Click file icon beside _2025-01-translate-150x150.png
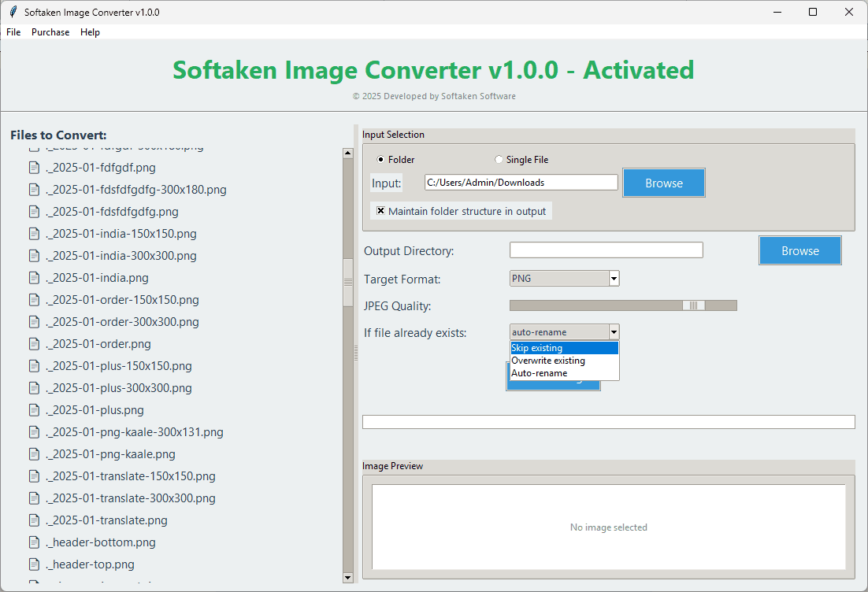Image resolution: width=868 pixels, height=592 pixels. pos(35,476)
